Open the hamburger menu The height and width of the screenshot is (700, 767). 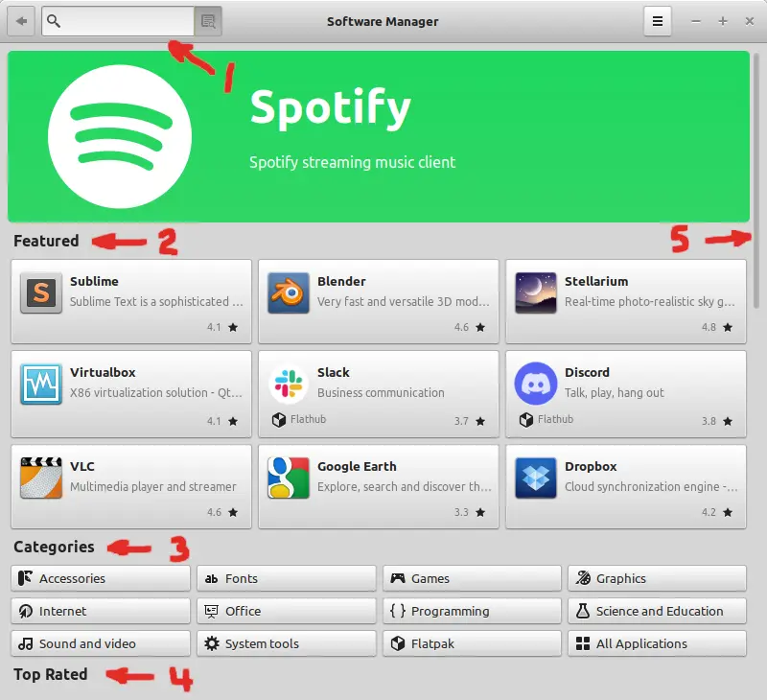pyautogui.click(x=658, y=21)
